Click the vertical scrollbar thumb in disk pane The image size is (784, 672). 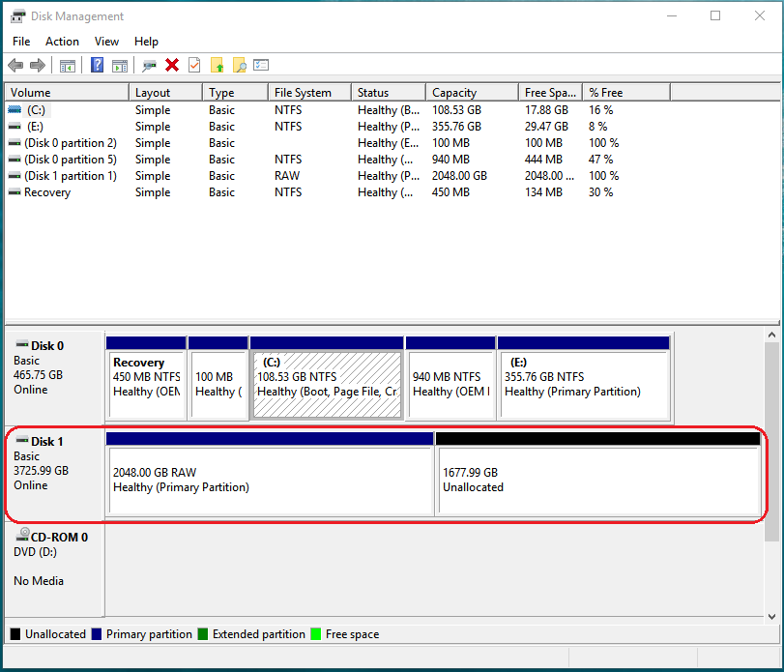(x=771, y=441)
